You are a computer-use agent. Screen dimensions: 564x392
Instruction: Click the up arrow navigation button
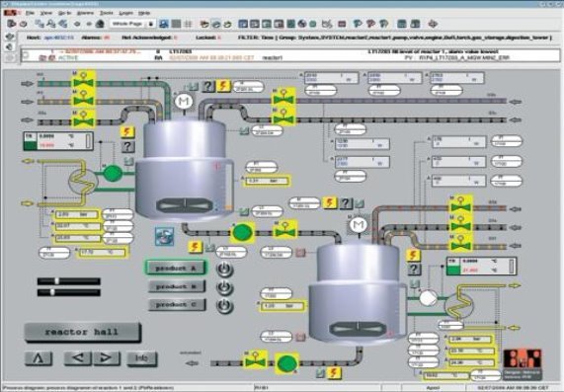coord(39,358)
